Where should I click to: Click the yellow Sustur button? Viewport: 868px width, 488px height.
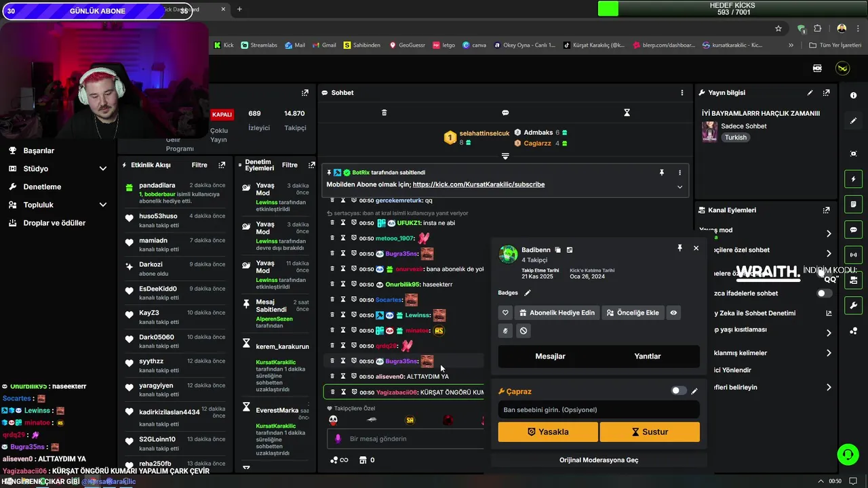(650, 432)
